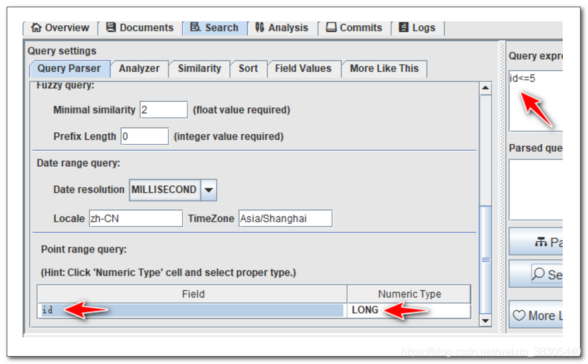
Task: Open the Sort sub-tab
Action: pos(248,68)
